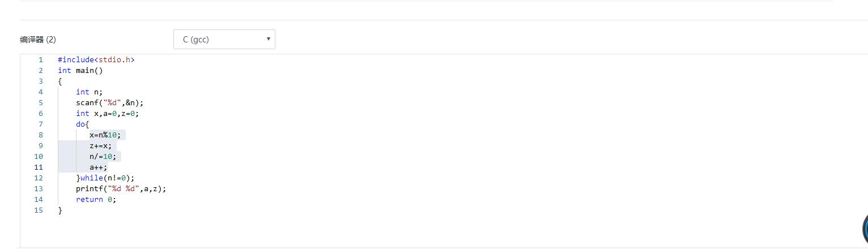Click the 编译器 (2) label
This screenshot has height=250, width=868.
38,40
